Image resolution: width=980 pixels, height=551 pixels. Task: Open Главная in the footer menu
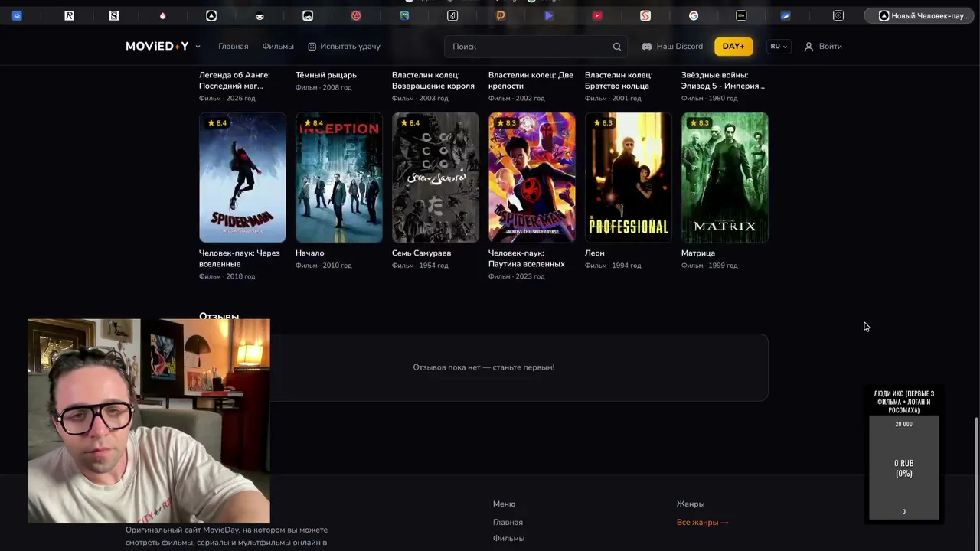[x=508, y=523]
